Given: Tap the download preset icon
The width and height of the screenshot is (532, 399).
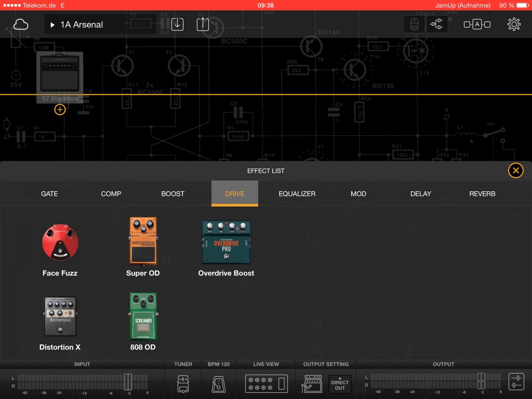Looking at the screenshot, I should (x=177, y=24).
